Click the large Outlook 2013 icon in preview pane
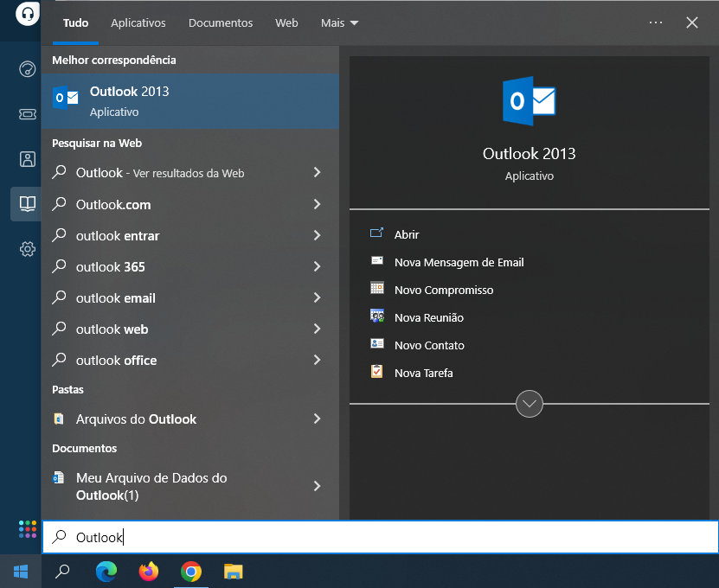The image size is (719, 588). pos(530,101)
